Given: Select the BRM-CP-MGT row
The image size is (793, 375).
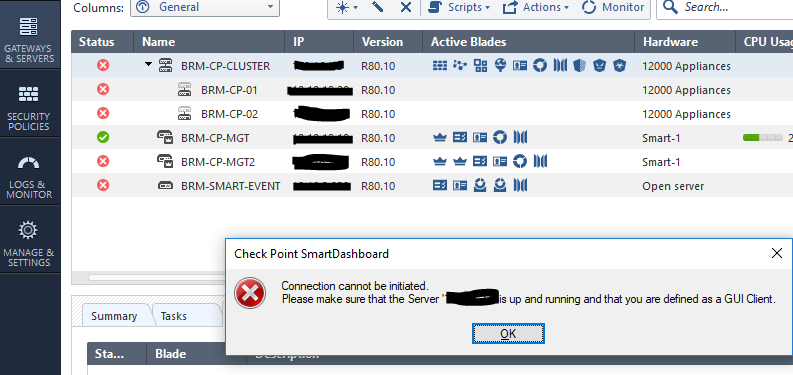Looking at the screenshot, I should coord(432,138).
